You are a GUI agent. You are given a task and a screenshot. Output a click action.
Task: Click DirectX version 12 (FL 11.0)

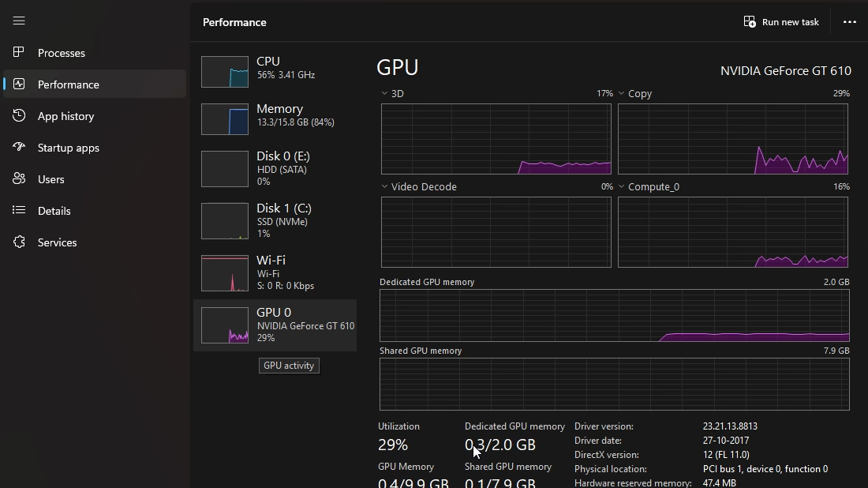(x=726, y=454)
